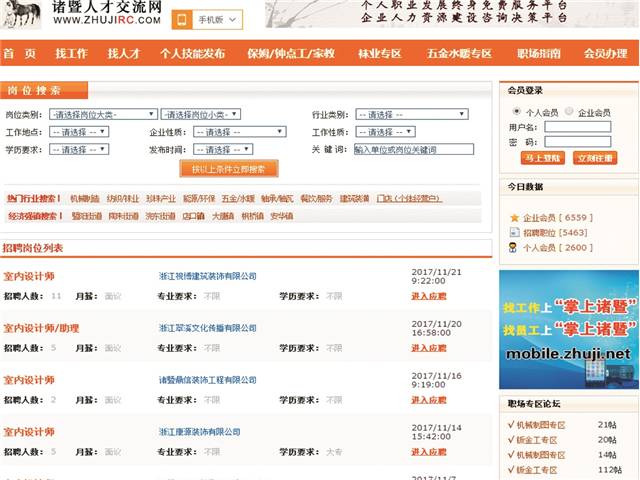Click the 能源/环保 industry link

(199, 199)
